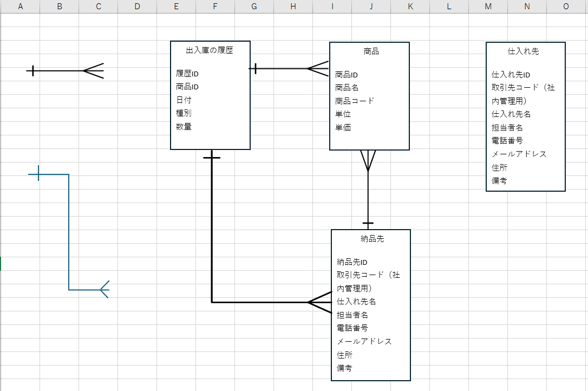Select column J header
588x391 pixels.
click(371, 6)
